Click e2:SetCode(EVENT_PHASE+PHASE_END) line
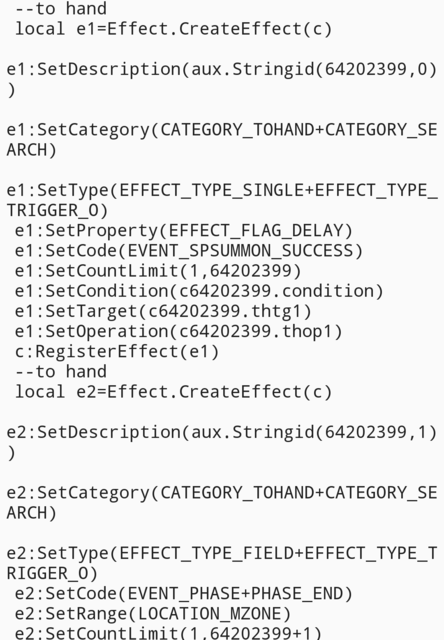Screen dimensions: 444x640 (184, 593)
